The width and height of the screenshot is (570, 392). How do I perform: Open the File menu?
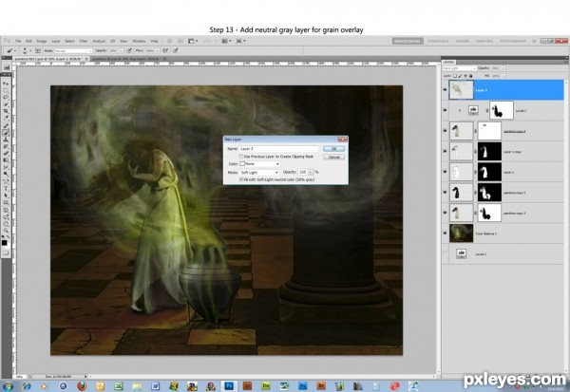coord(18,41)
